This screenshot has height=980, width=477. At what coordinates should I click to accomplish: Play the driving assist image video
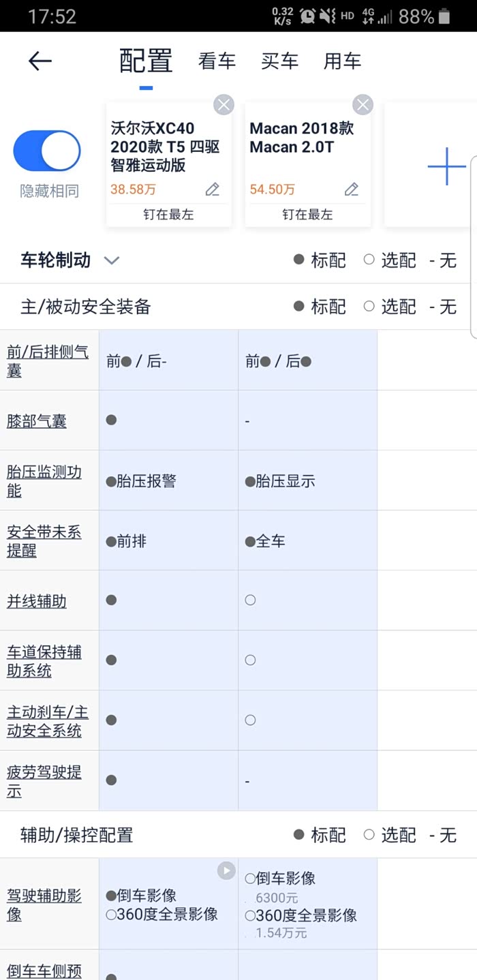pyautogui.click(x=226, y=870)
